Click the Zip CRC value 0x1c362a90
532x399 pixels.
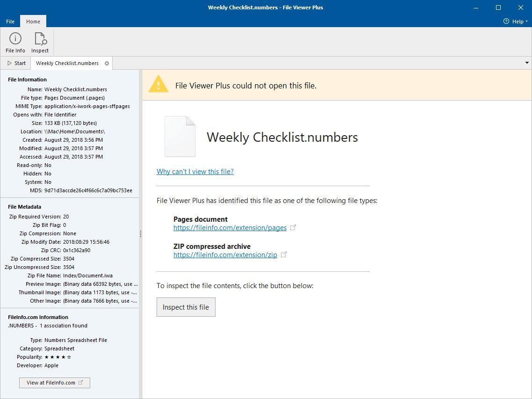[77, 250]
